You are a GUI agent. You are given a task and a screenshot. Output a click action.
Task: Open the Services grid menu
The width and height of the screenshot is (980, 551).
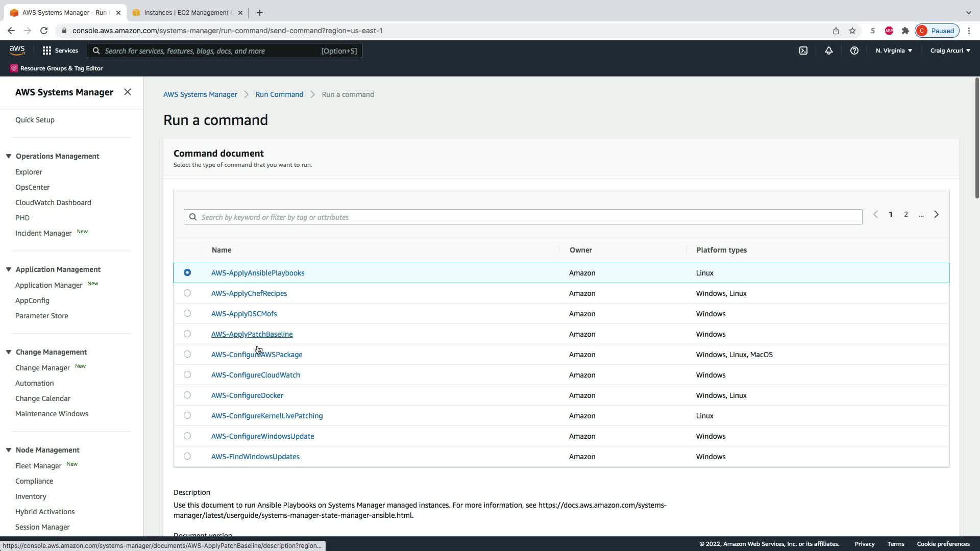60,51
